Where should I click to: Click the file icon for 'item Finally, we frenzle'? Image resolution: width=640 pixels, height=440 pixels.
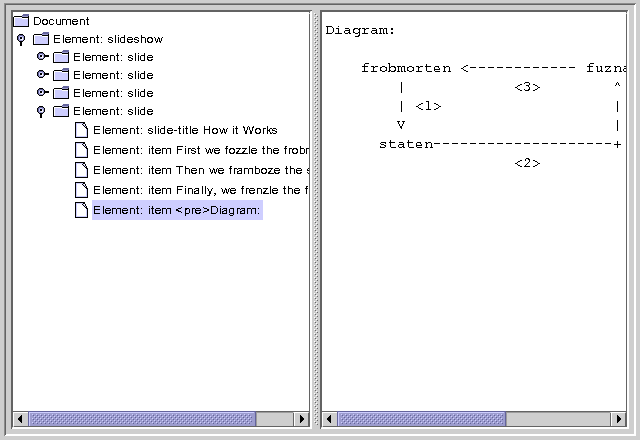(x=81, y=190)
